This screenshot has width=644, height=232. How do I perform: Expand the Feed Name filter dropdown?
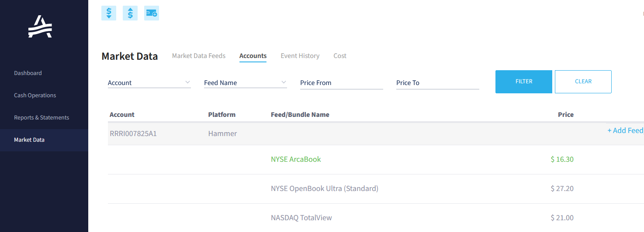pos(246,82)
